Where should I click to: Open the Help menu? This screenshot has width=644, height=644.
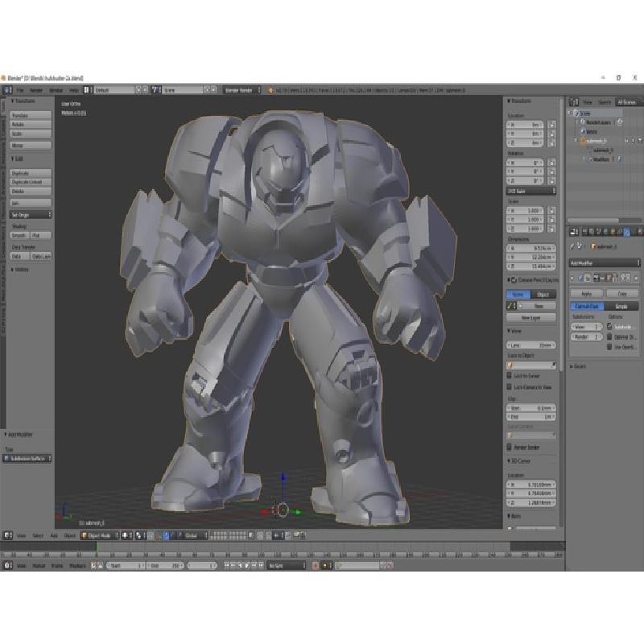74,90
